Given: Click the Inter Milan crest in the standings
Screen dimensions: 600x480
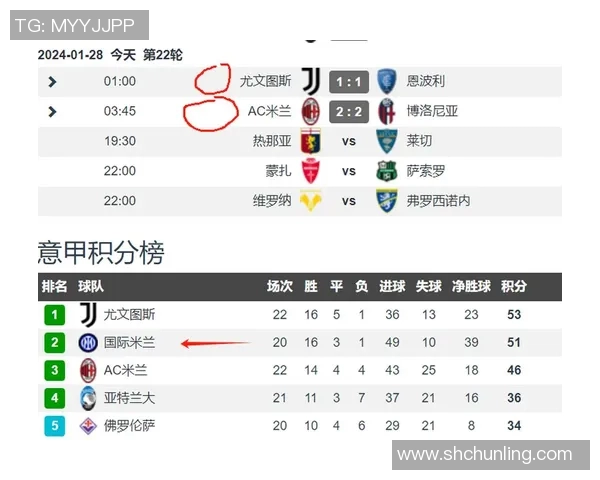Looking at the screenshot, I should tap(89, 343).
